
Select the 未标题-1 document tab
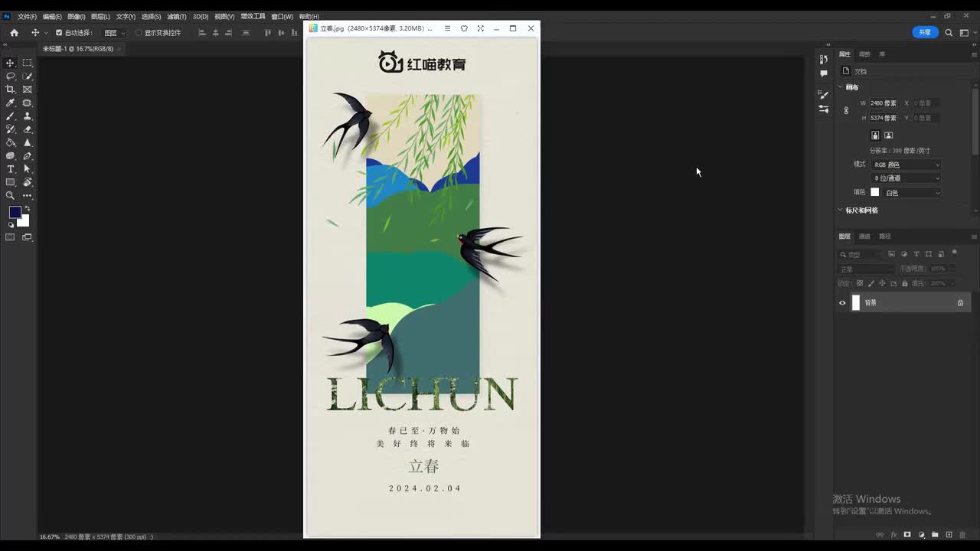pyautogui.click(x=78, y=49)
